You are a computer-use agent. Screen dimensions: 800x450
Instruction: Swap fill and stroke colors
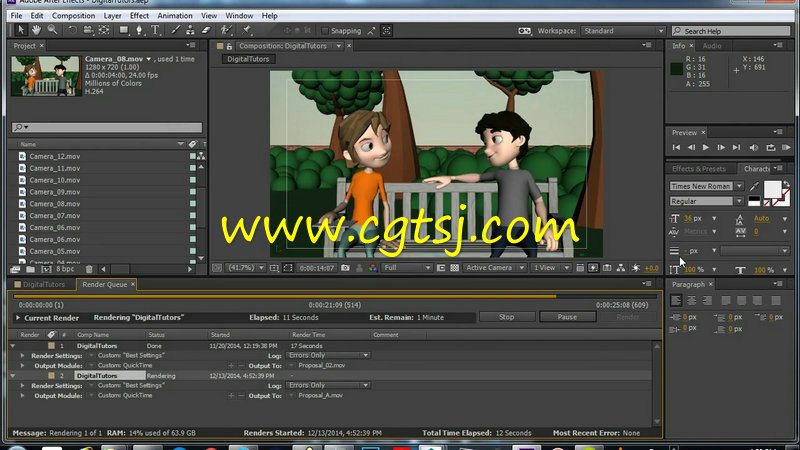coord(786,184)
